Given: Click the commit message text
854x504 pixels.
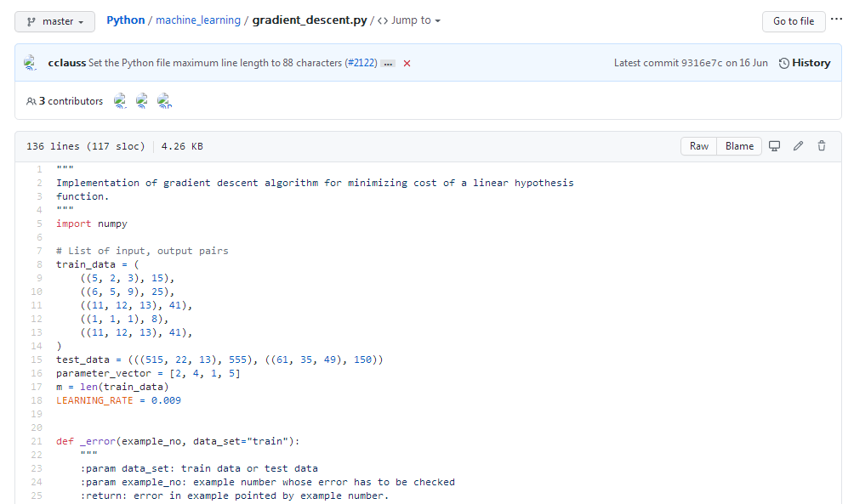Looking at the screenshot, I should pos(216,63).
